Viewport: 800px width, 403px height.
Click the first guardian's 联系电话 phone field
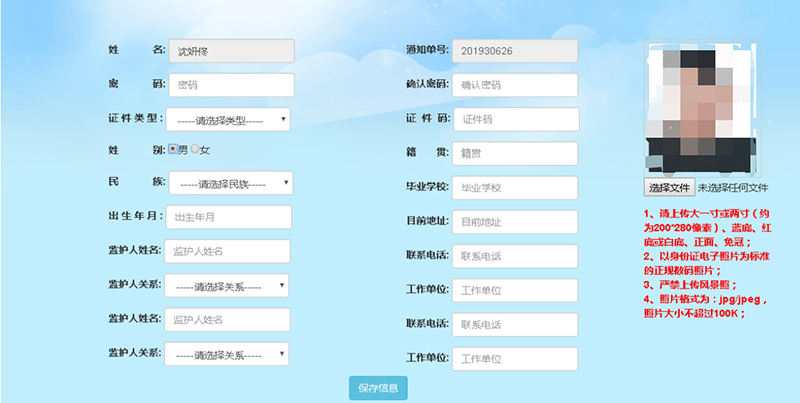515,256
